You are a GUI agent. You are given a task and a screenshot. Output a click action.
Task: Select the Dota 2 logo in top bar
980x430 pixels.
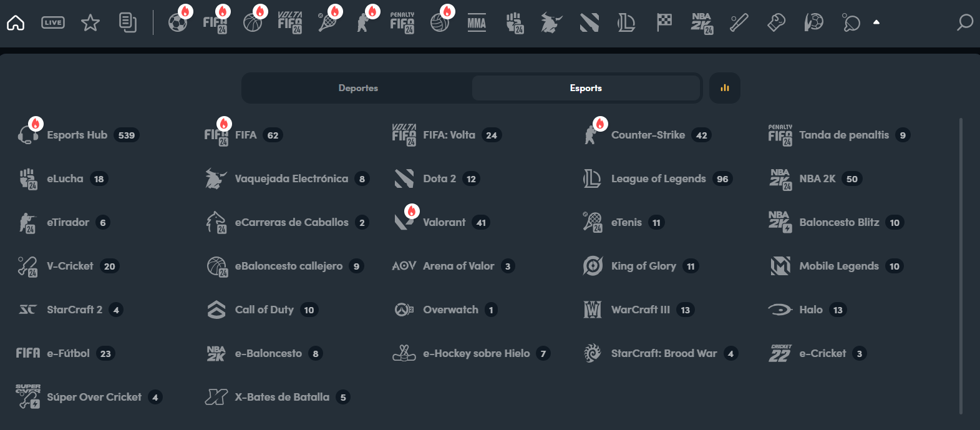click(589, 23)
